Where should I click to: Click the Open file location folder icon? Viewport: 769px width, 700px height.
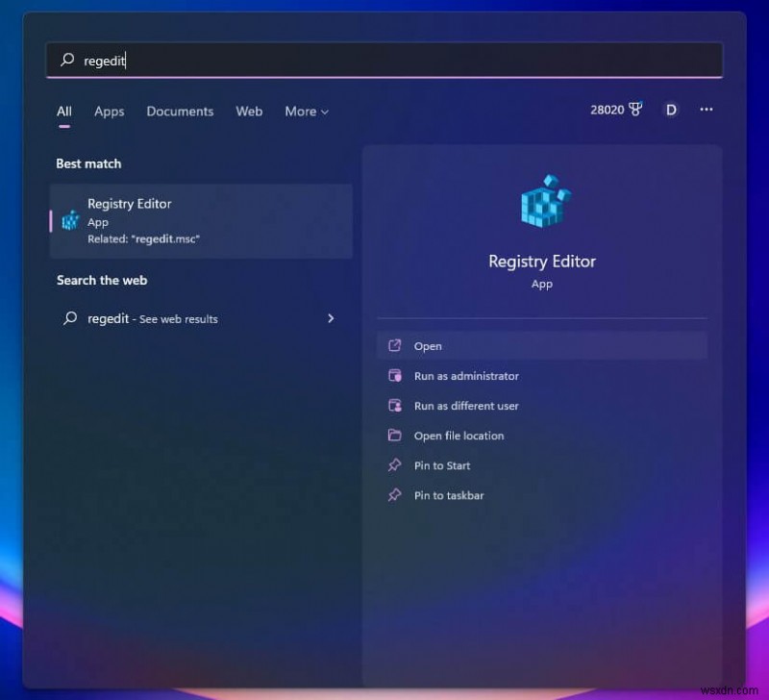(x=396, y=436)
